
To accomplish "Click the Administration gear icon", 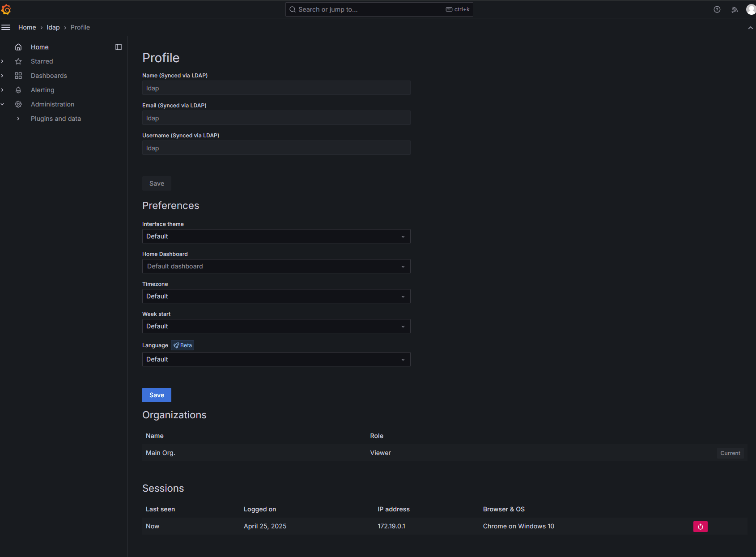I will coord(18,104).
